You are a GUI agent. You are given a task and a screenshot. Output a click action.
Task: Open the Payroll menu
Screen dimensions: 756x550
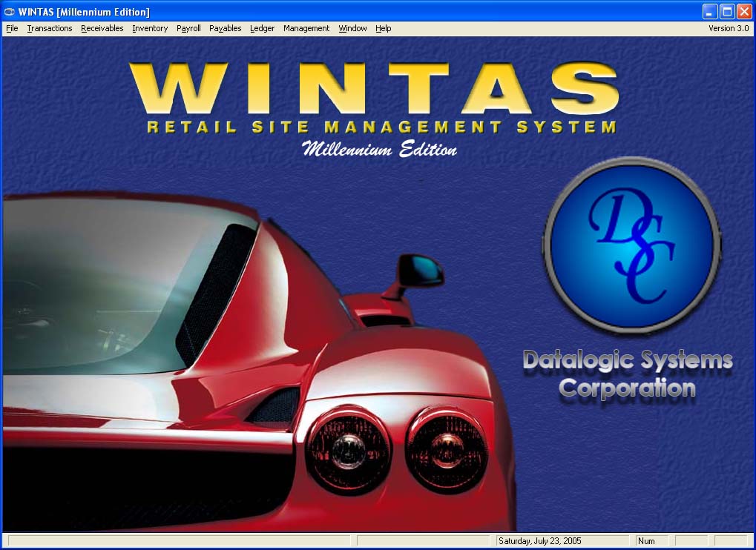(188, 28)
